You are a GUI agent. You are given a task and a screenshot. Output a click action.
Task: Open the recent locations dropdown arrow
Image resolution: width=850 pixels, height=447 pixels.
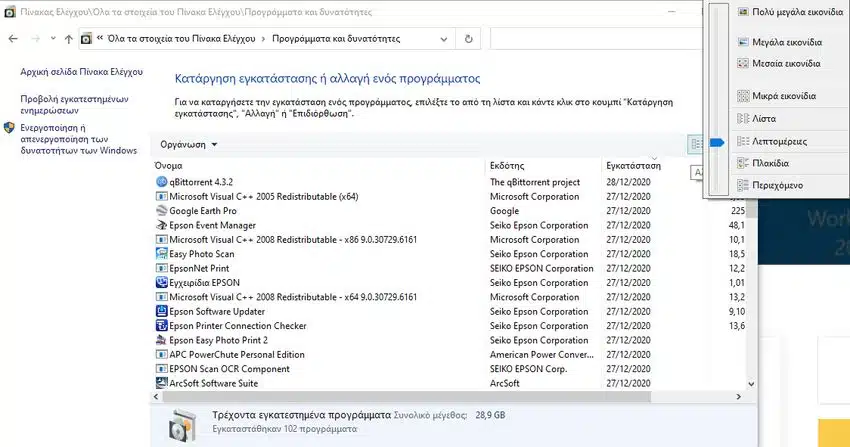(53, 38)
